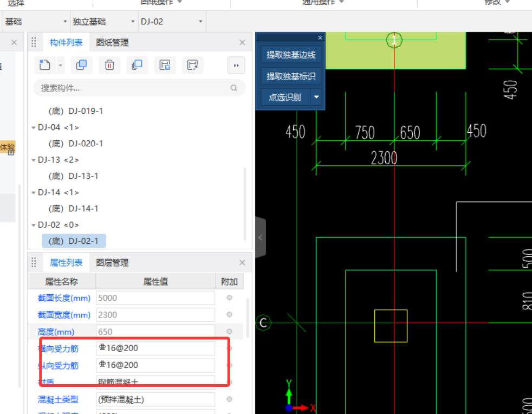Open the 点选识别 dropdown arrow
532x414 pixels.
tap(316, 98)
